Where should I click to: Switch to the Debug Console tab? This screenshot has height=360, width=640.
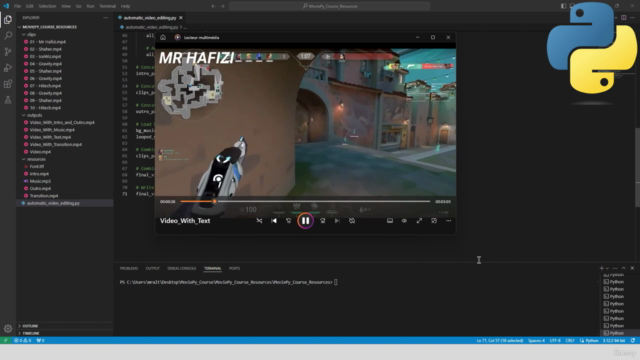(182, 268)
